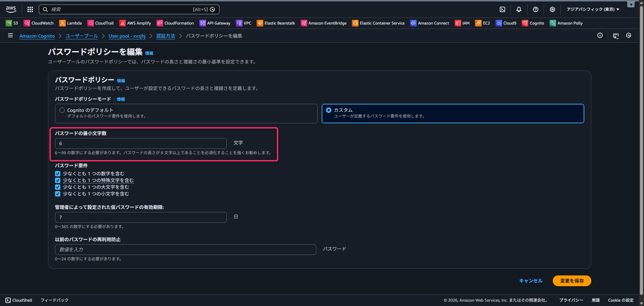Open Elastic Container Service shortcut

click(x=378, y=23)
